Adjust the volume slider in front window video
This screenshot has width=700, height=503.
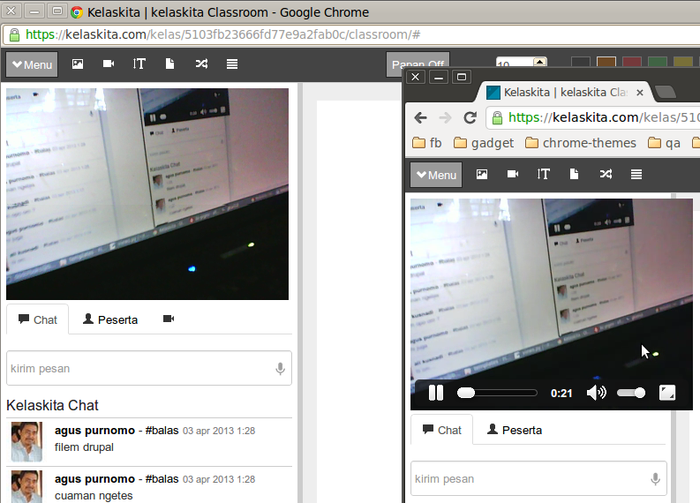631,393
